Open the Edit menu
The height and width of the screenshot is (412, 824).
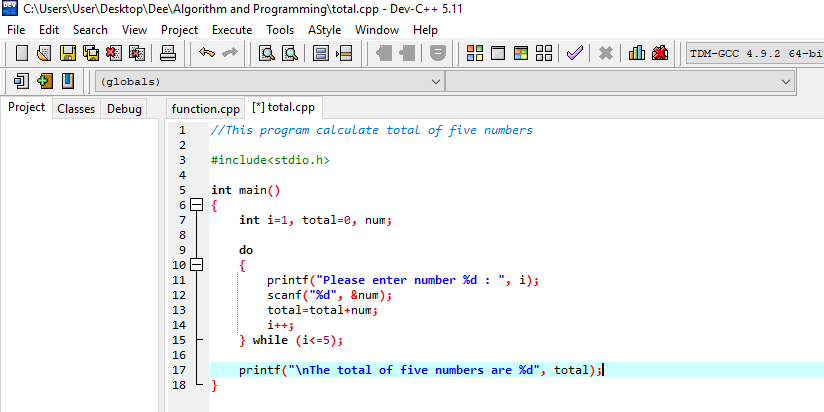(x=49, y=30)
